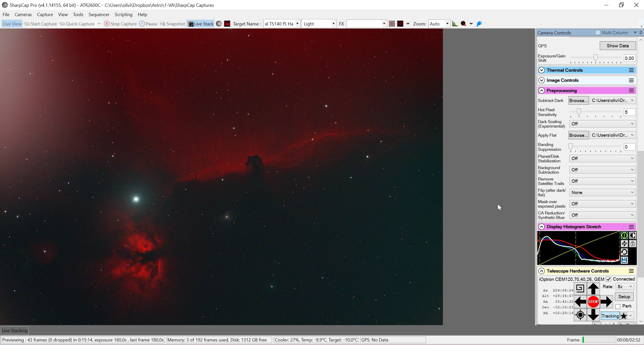Click the Banding Suppression value field
This screenshot has height=345, width=644.
(629, 147)
